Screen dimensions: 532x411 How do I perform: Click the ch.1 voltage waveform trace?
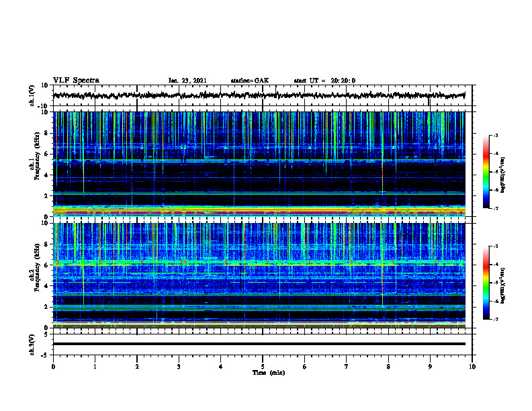259,95
